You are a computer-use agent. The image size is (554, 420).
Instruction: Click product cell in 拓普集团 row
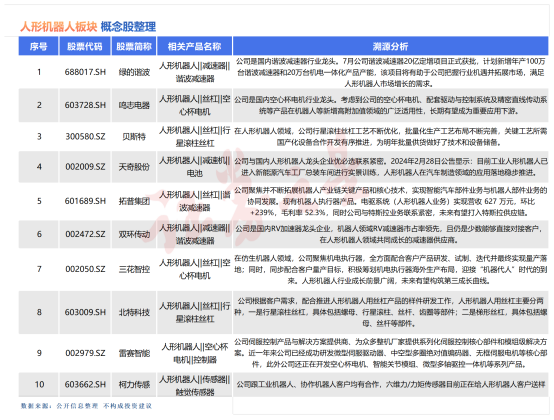[x=195, y=201]
